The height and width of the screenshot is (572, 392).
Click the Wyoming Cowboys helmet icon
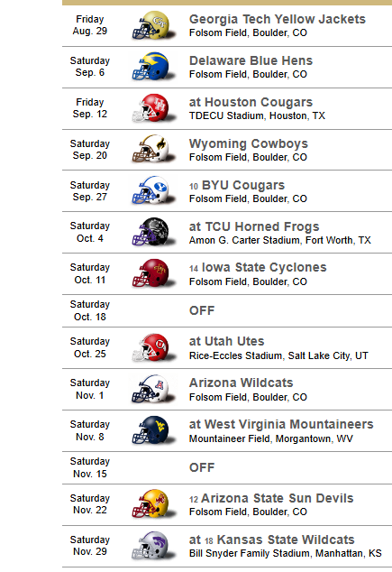point(153,150)
